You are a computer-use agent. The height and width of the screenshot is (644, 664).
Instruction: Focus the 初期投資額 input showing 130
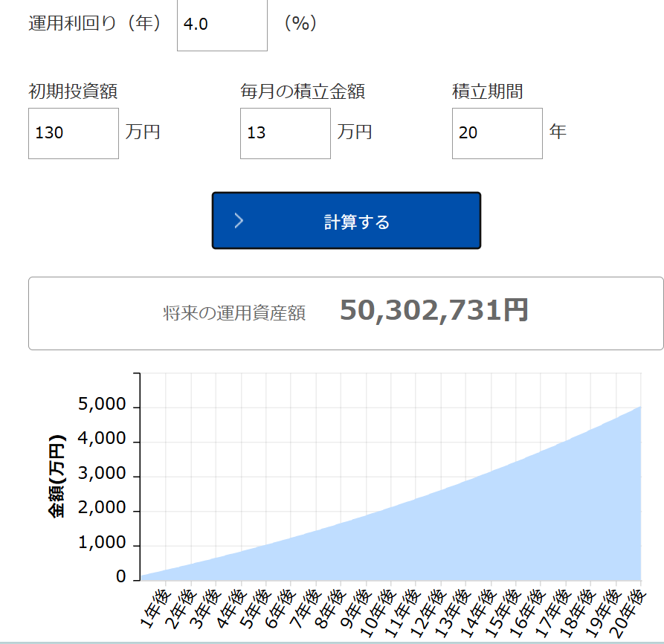(x=73, y=133)
